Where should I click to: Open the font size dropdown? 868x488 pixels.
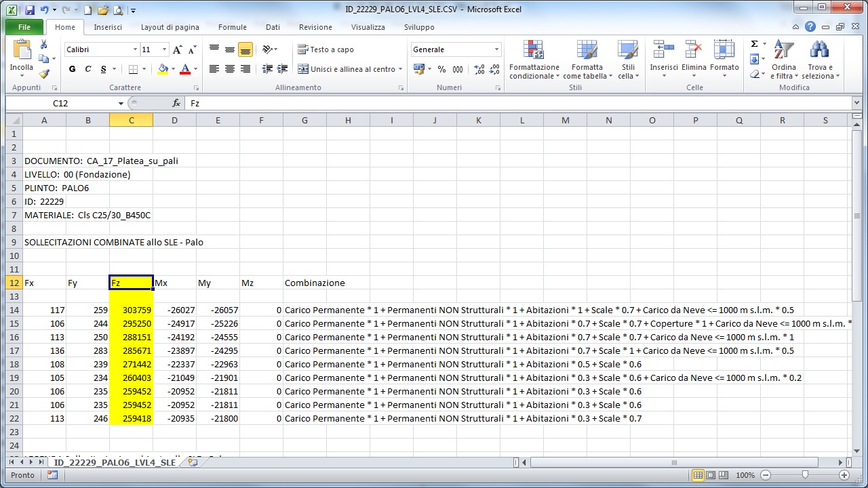click(x=164, y=49)
